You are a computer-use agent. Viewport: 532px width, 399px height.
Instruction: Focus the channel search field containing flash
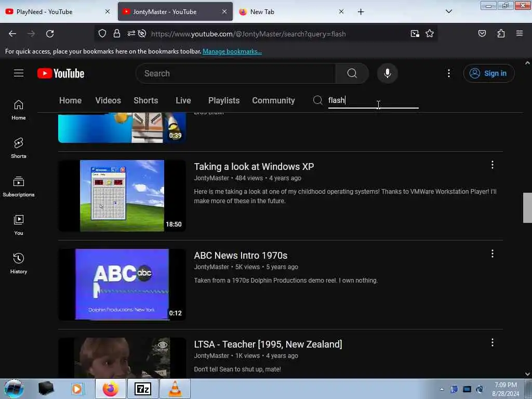click(x=373, y=101)
